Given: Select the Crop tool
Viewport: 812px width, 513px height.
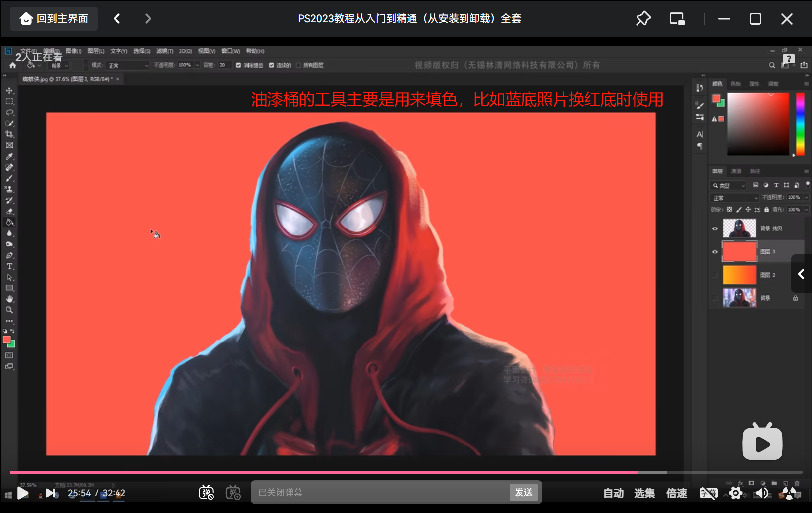Looking at the screenshot, I should coord(9,134).
